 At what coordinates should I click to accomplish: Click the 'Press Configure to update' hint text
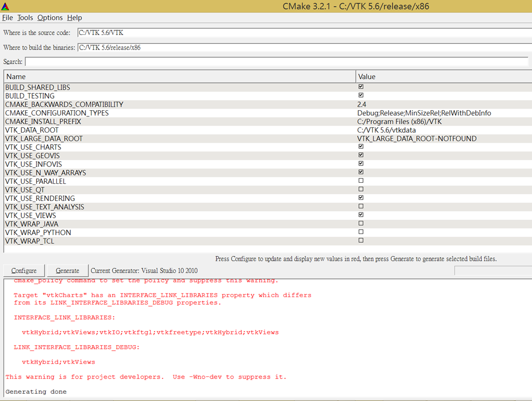pos(356,259)
